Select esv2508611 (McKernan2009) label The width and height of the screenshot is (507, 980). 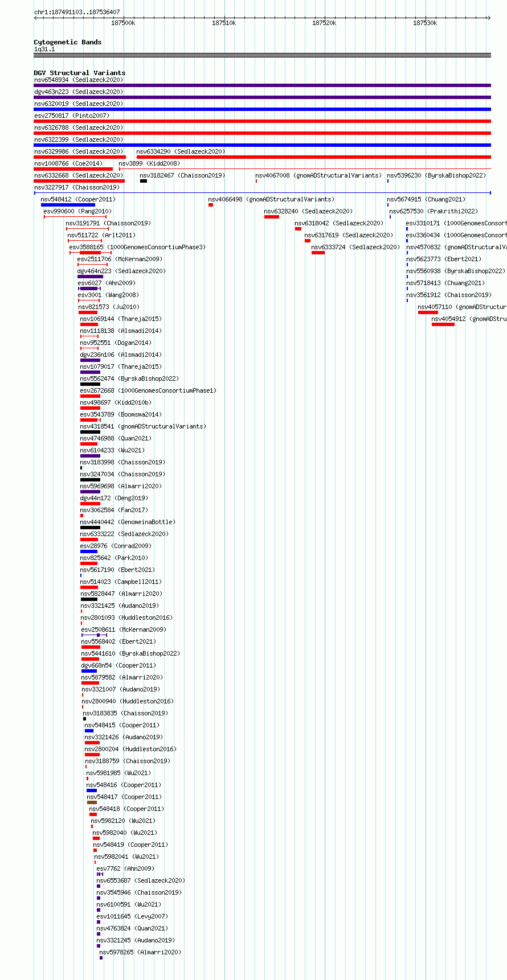pos(124,629)
